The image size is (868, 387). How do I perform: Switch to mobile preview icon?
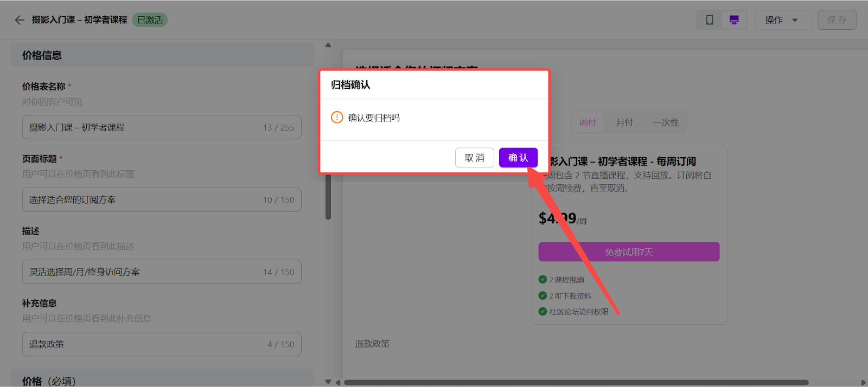pos(709,20)
